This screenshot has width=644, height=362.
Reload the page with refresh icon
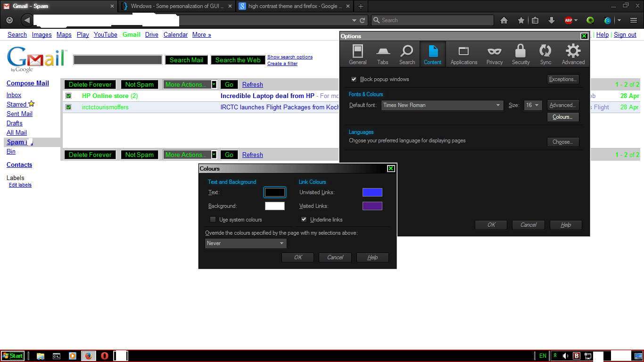coord(363,20)
